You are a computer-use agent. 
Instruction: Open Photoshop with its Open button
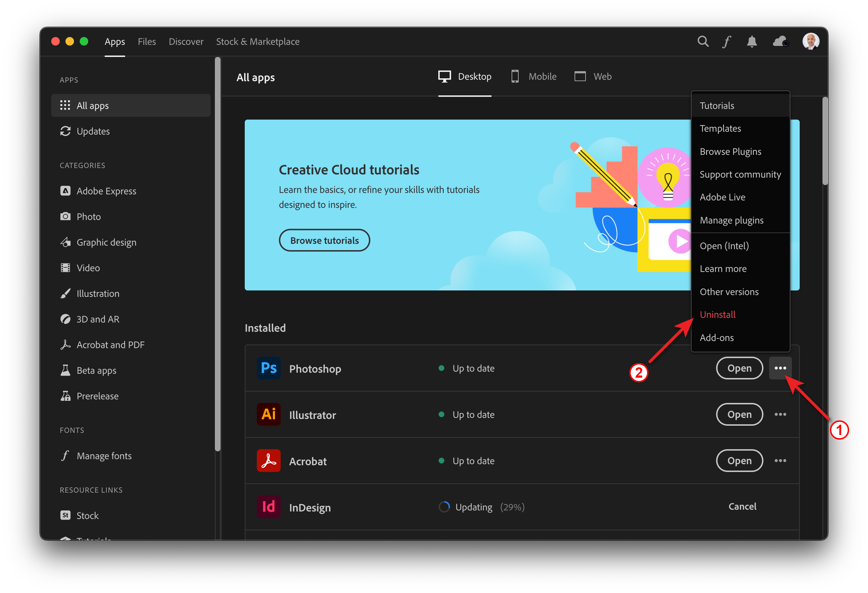739,368
